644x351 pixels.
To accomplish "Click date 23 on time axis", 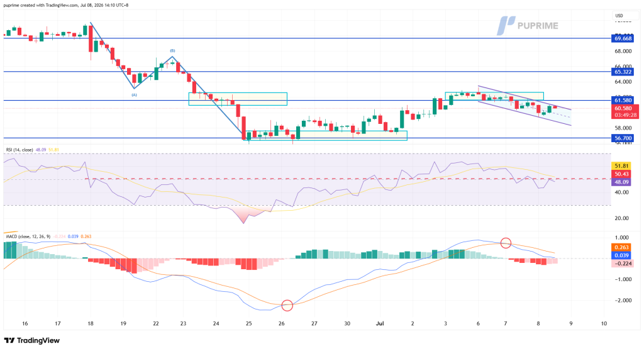I will tap(183, 324).
